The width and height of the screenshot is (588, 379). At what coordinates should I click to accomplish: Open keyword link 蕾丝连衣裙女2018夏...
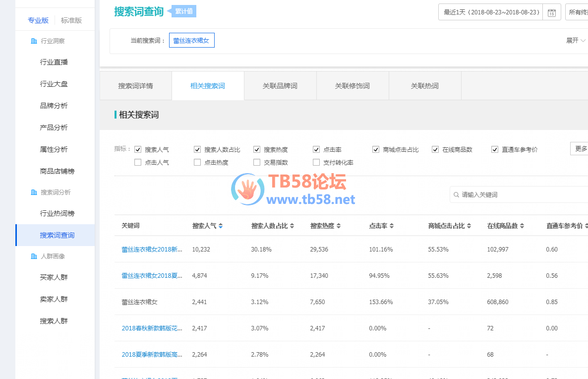(x=152, y=275)
